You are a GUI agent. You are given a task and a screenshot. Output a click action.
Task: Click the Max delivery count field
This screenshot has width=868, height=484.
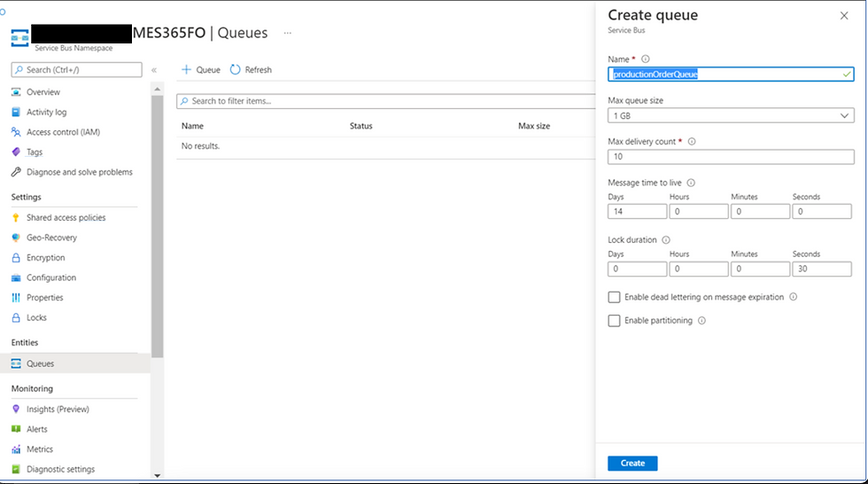pos(731,157)
